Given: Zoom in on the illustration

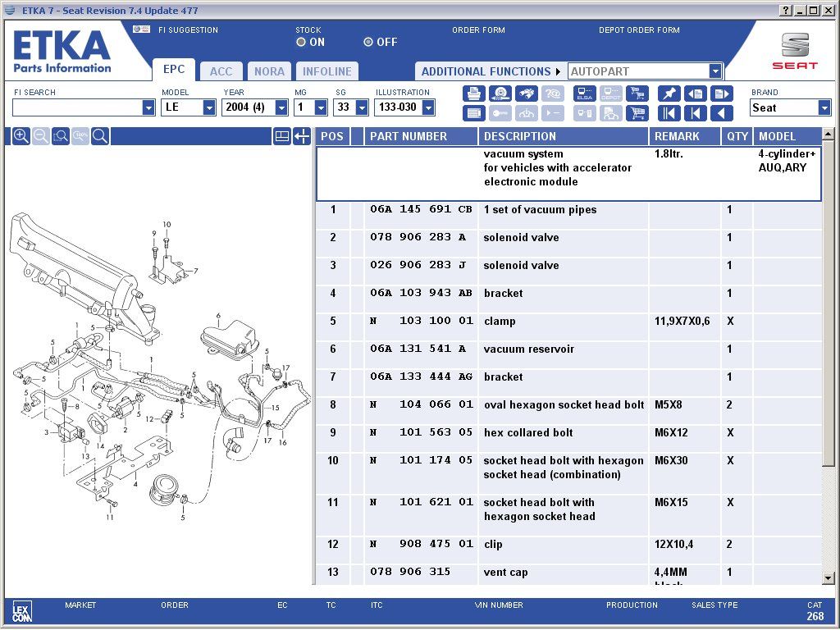Looking at the screenshot, I should pos(21,136).
